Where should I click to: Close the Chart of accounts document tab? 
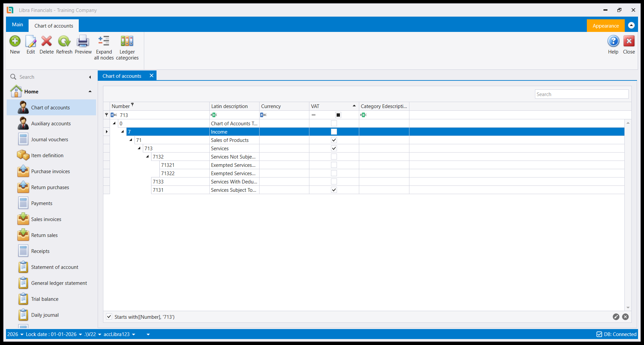click(x=152, y=75)
